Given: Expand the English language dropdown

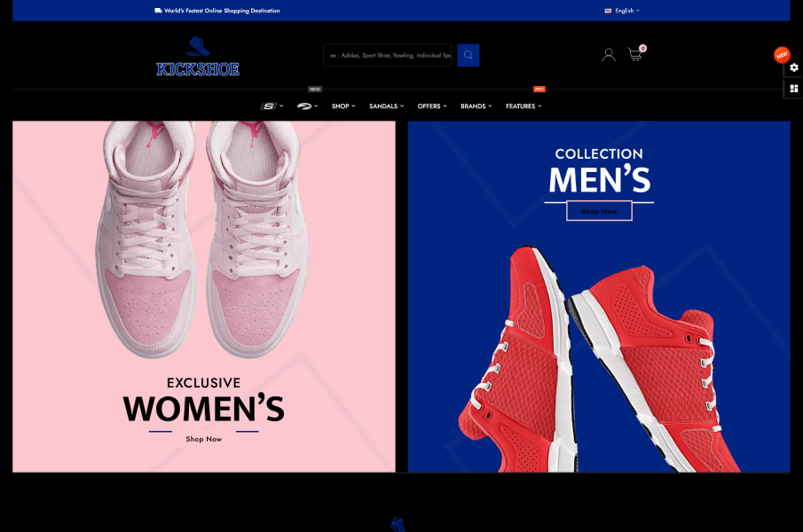Looking at the screenshot, I should pyautogui.click(x=622, y=11).
